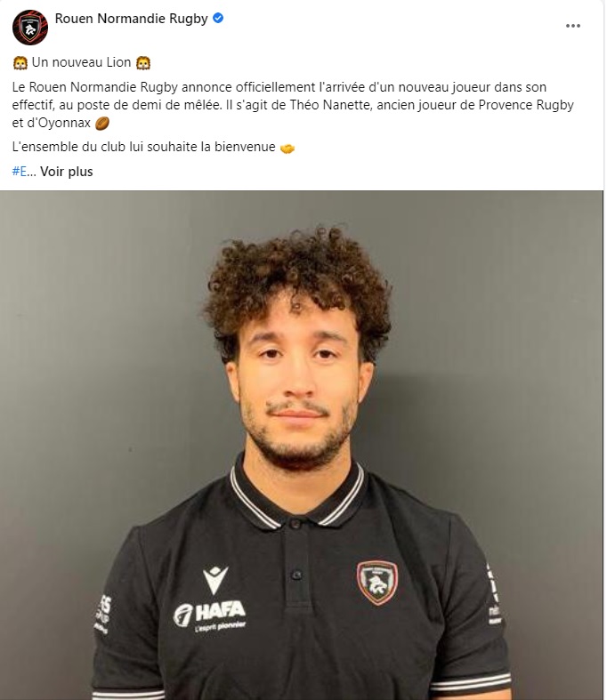Viewport: 607px width, 700px height.
Task: Click the club lion crest on the polo
Action: click(x=377, y=582)
